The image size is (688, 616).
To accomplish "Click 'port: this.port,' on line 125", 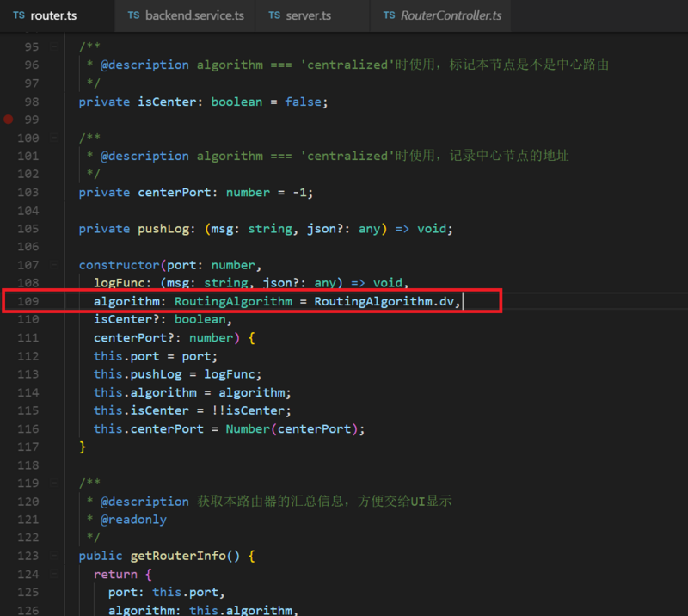I will point(167,592).
